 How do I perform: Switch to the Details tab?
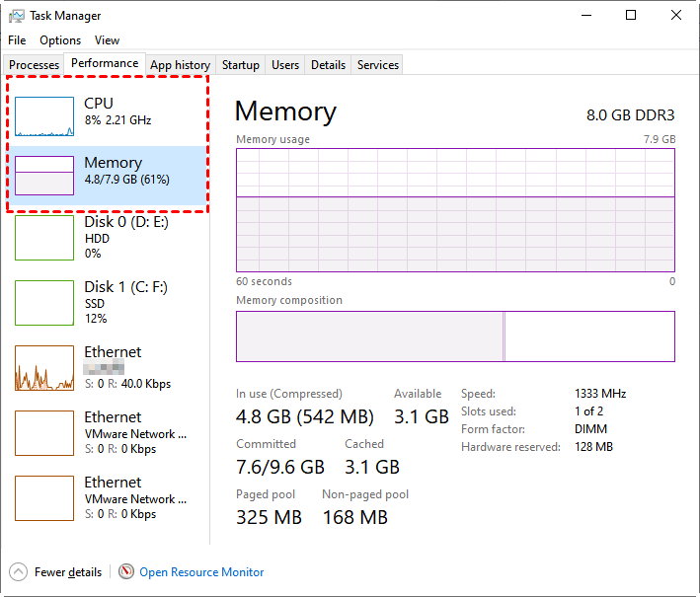point(328,65)
